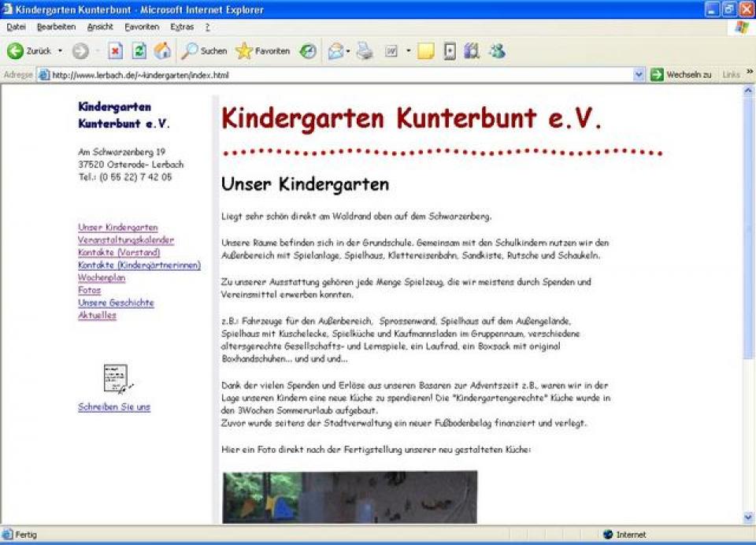Click the kitchen photo thumbnail
The width and height of the screenshot is (756, 545).
tap(350, 497)
